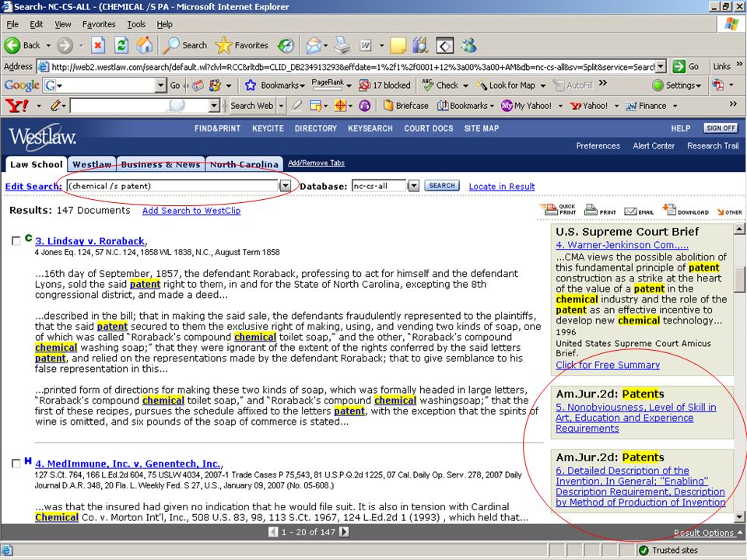747x560 pixels.
Task: Open the Favorites menu
Action: pos(99,24)
